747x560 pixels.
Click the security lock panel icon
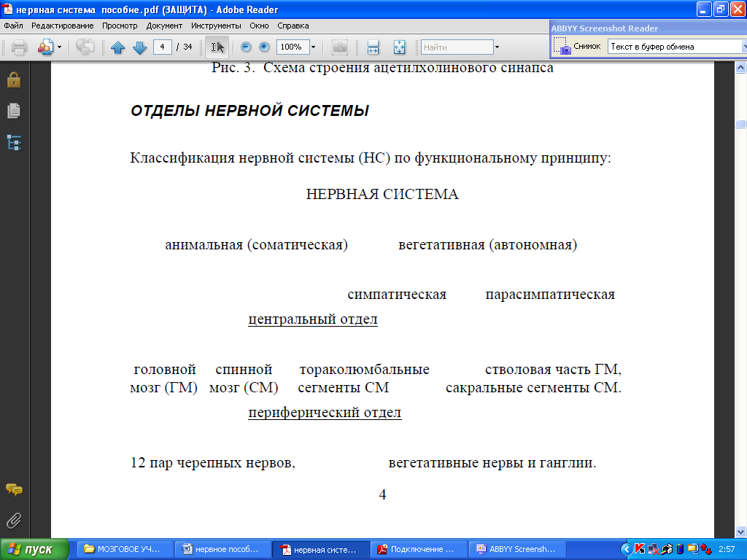(x=14, y=80)
